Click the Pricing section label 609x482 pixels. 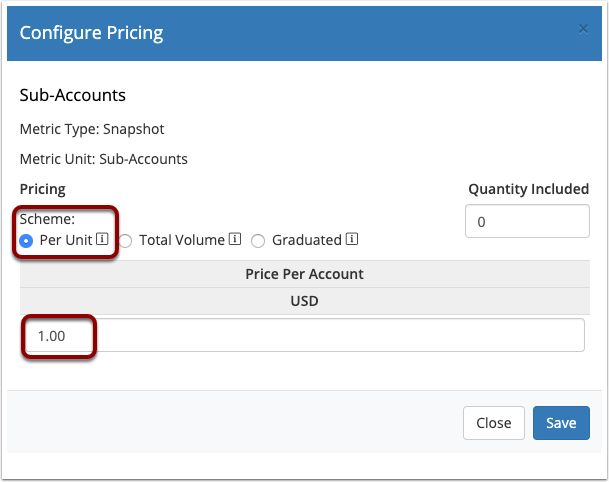(x=43, y=190)
